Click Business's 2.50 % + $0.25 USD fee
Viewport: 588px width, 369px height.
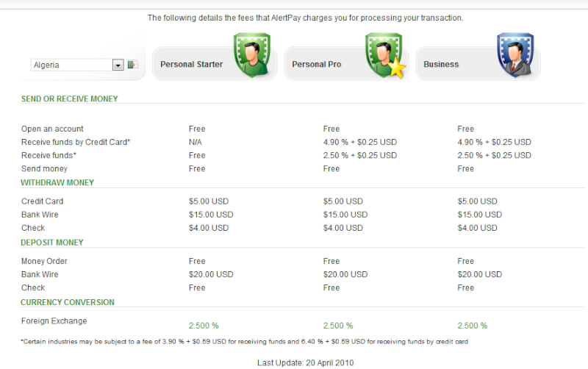[x=494, y=155]
